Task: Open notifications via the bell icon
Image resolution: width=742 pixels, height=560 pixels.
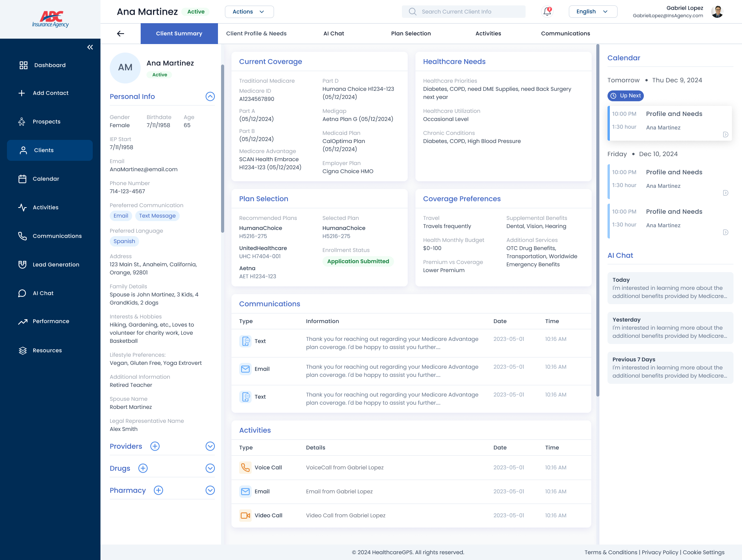Action: coord(546,12)
